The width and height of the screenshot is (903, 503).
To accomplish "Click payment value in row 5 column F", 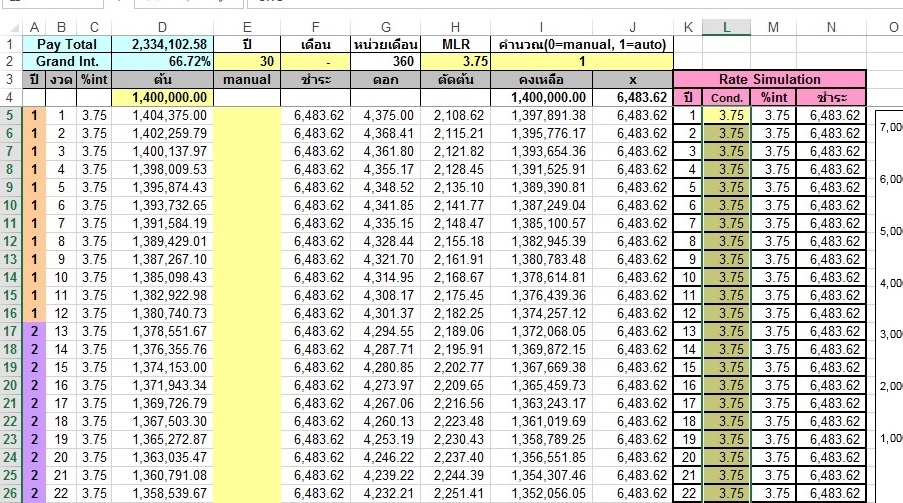I will 315,115.
